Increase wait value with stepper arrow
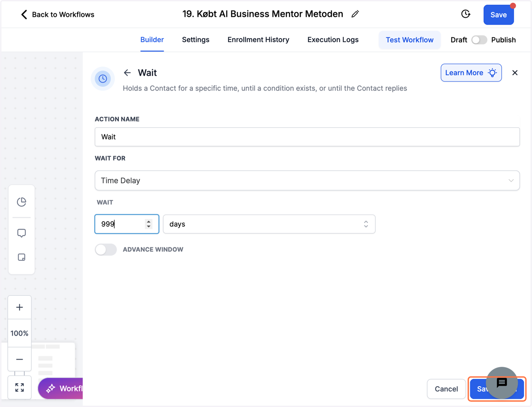This screenshot has width=532, height=407. [x=149, y=222]
